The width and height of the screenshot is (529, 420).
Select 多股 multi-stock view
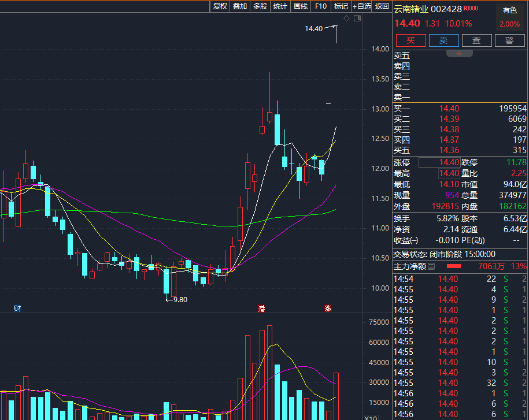click(x=260, y=6)
